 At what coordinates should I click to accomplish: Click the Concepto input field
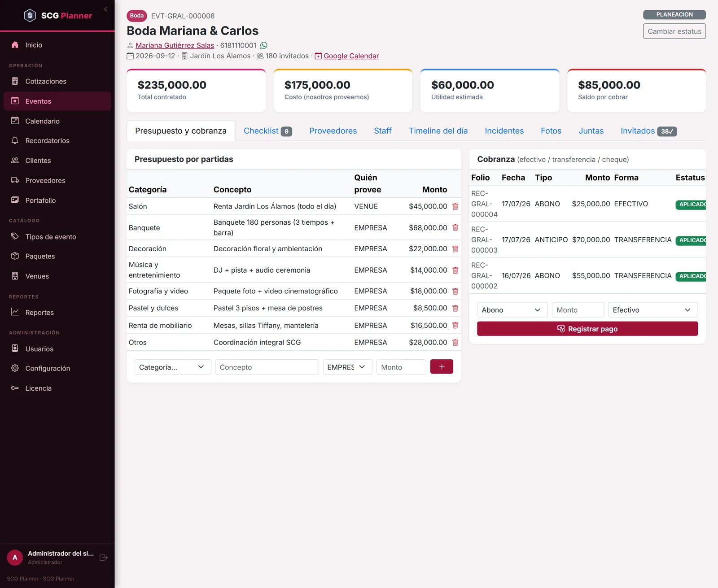267,367
